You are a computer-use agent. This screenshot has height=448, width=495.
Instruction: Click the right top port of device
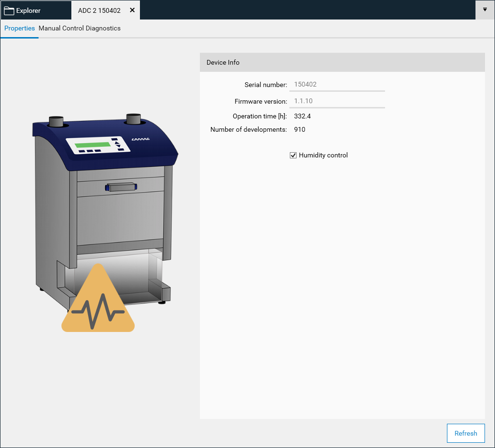133,119
